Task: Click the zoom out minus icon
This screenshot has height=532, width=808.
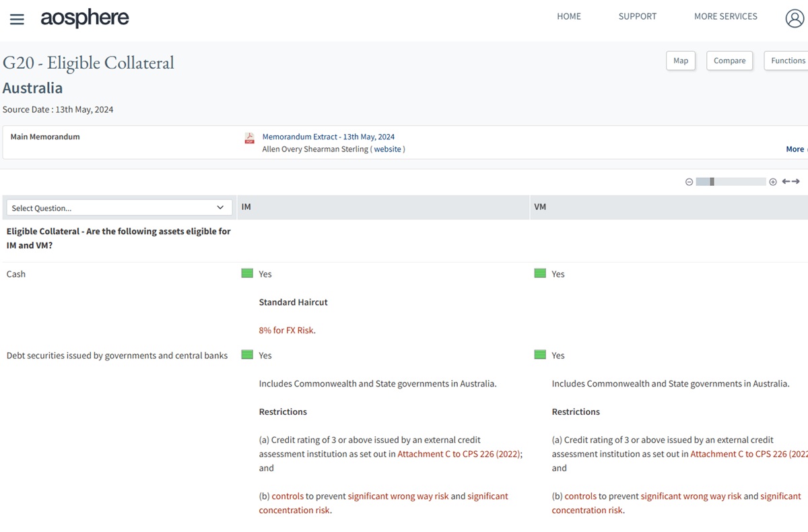Action: coord(689,182)
